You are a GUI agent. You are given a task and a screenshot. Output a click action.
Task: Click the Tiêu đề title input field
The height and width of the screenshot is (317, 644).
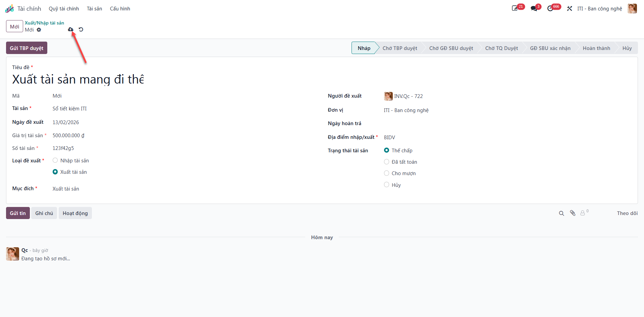pyautogui.click(x=78, y=80)
